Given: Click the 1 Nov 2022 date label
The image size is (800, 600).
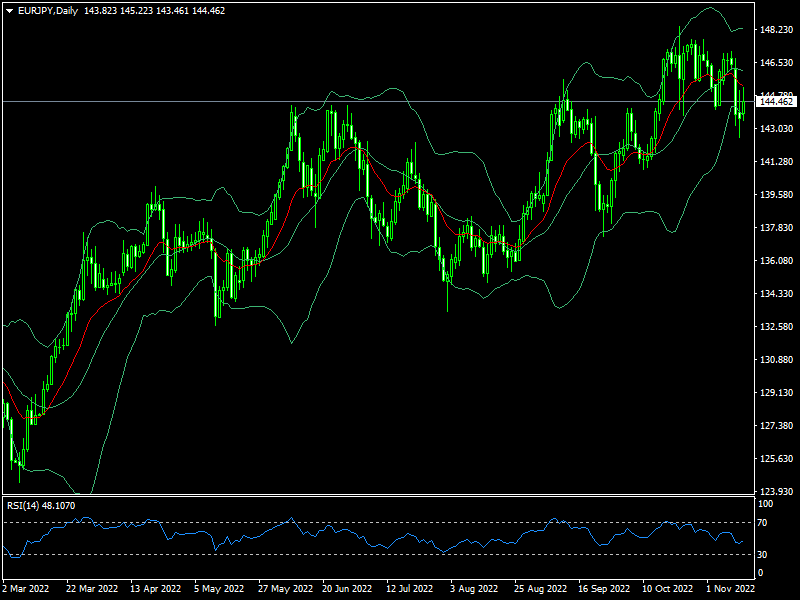Looking at the screenshot, I should [x=730, y=588].
